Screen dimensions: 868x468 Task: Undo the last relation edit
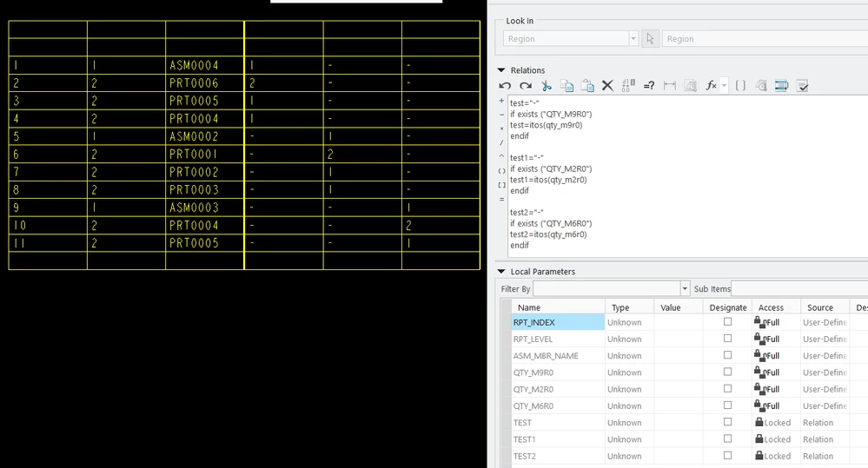[x=505, y=85]
